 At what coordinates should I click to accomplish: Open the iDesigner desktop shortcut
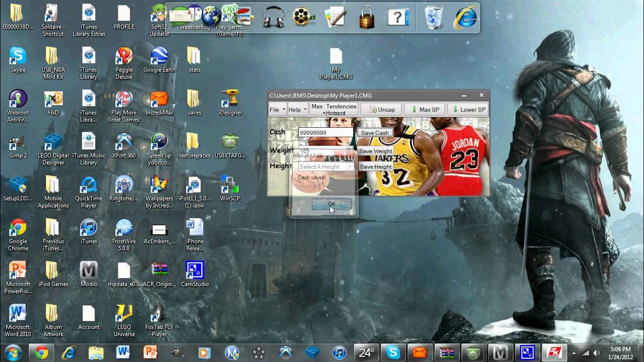pyautogui.click(x=230, y=103)
